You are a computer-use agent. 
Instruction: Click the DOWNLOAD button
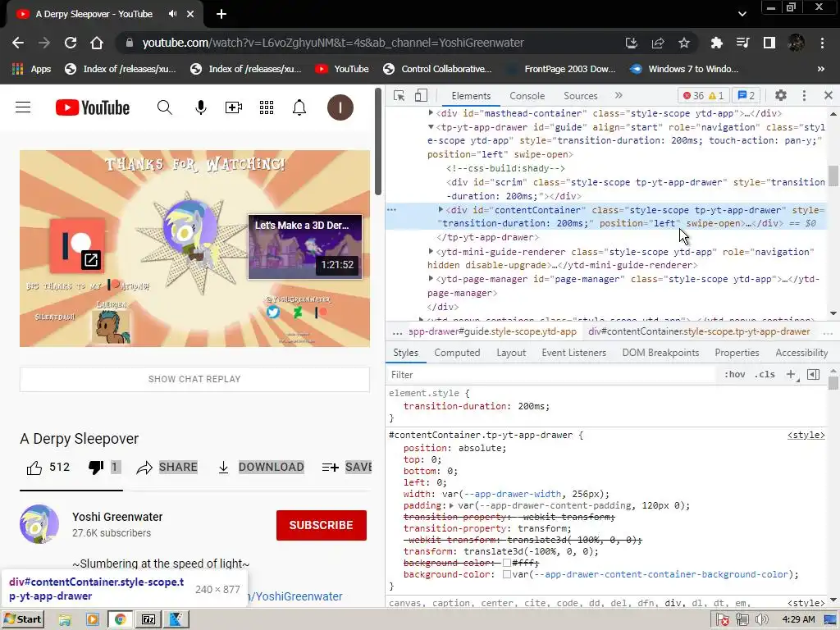(x=261, y=467)
